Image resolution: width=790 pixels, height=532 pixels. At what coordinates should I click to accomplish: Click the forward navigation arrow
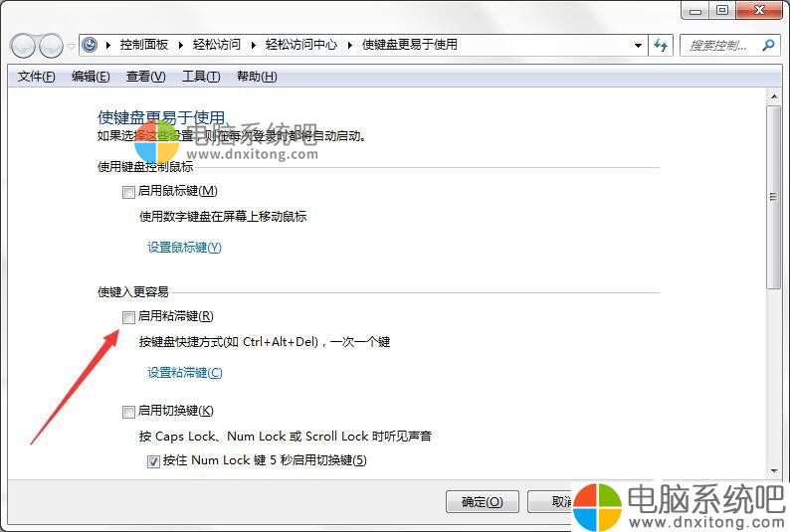[51, 46]
